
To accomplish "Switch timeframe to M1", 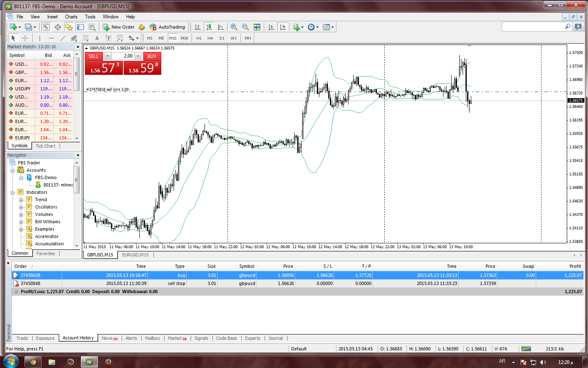I will click(x=150, y=38).
